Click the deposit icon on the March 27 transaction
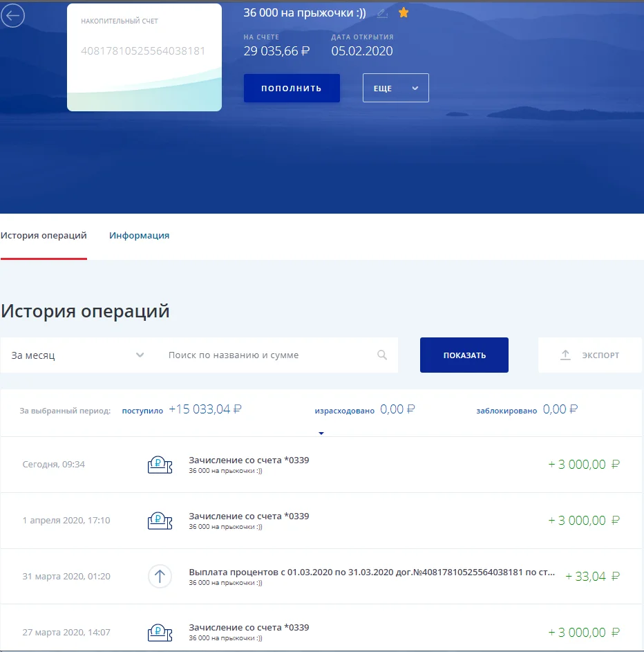The image size is (644, 652). coord(160,631)
